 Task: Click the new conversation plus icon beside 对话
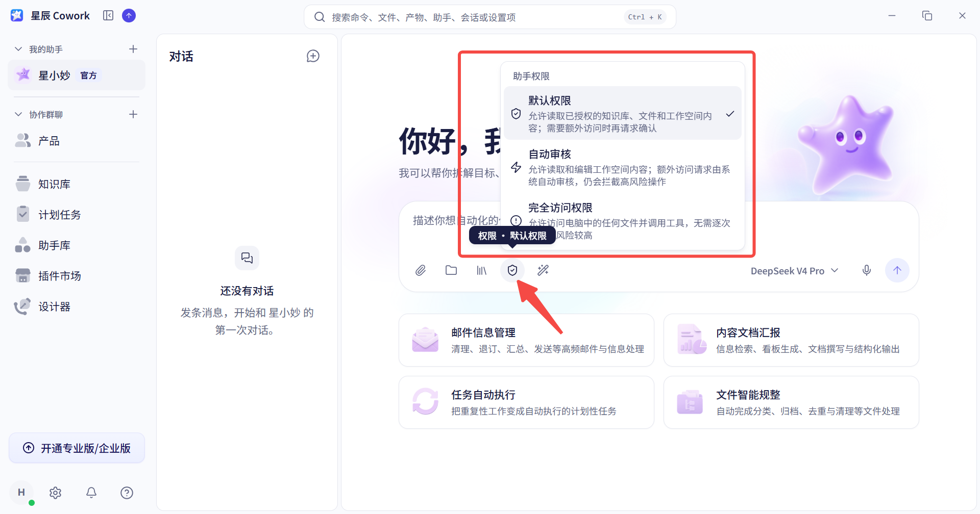(x=313, y=56)
